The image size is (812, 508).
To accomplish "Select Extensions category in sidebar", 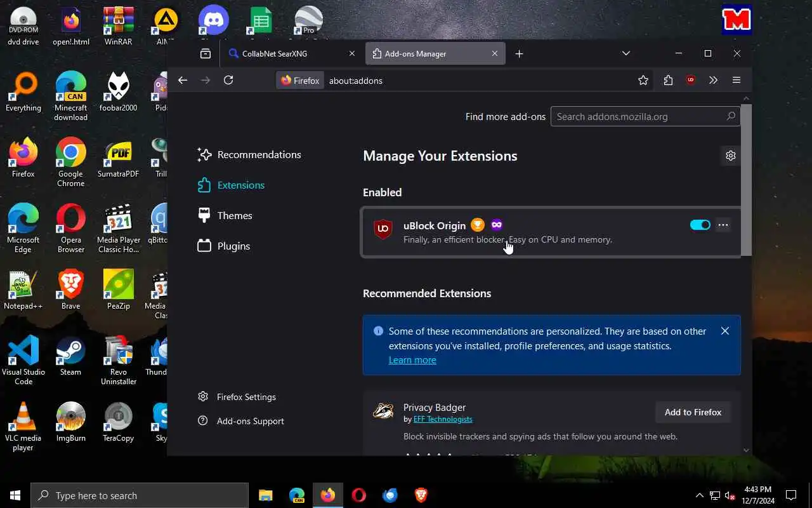I will (232, 185).
